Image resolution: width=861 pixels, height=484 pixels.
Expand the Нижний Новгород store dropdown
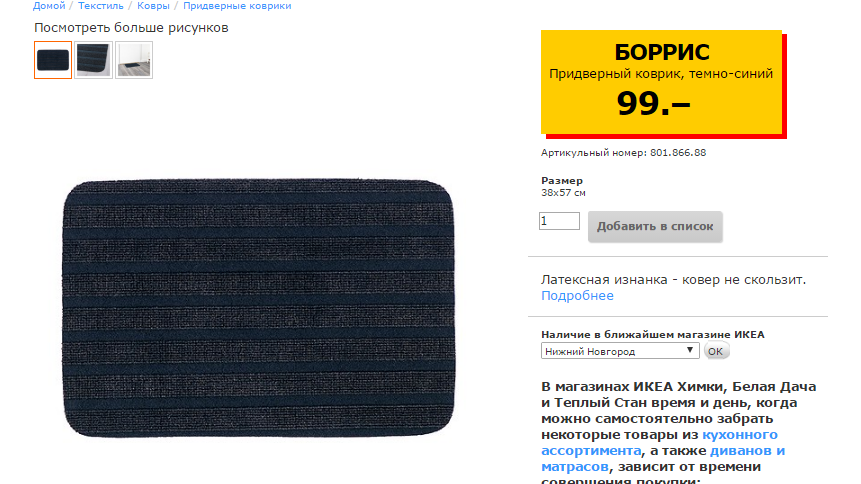pos(620,351)
